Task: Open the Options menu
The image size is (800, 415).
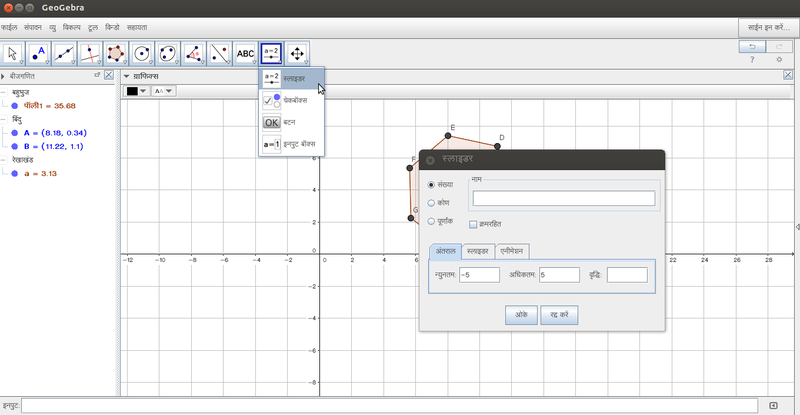Action: (71, 28)
